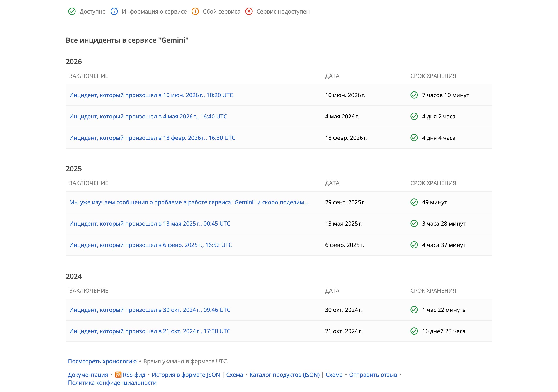
Task: Open 'Политика конфиденциальности' link
Action: (112, 383)
